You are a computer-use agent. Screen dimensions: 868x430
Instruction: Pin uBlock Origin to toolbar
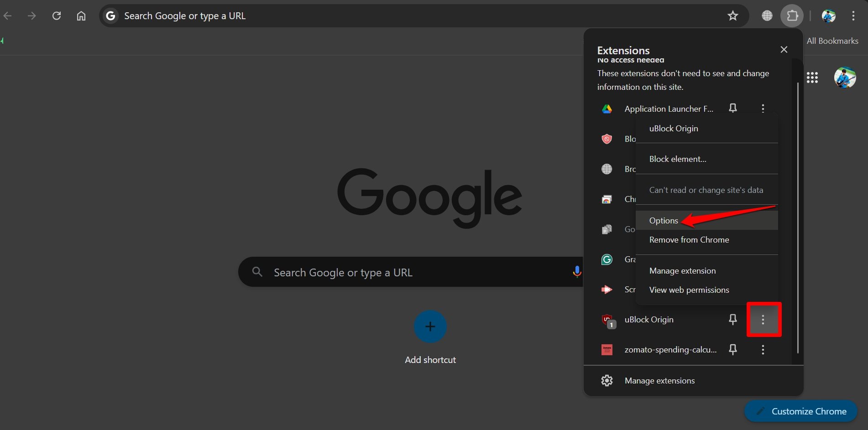click(x=733, y=320)
